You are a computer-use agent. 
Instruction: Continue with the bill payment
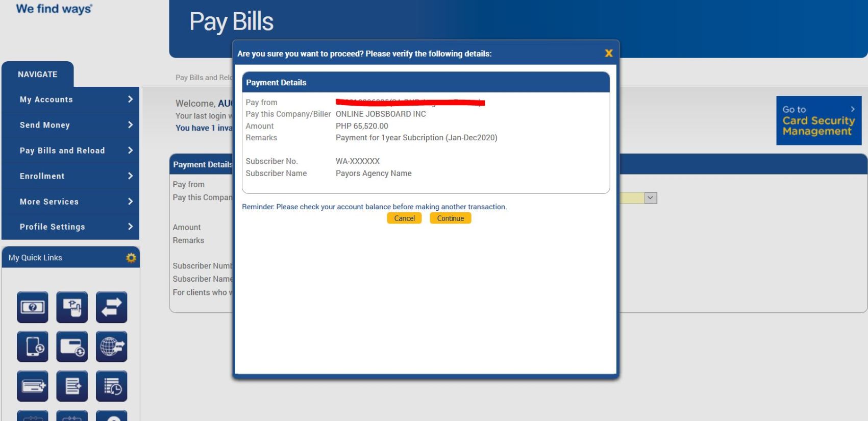tap(451, 218)
